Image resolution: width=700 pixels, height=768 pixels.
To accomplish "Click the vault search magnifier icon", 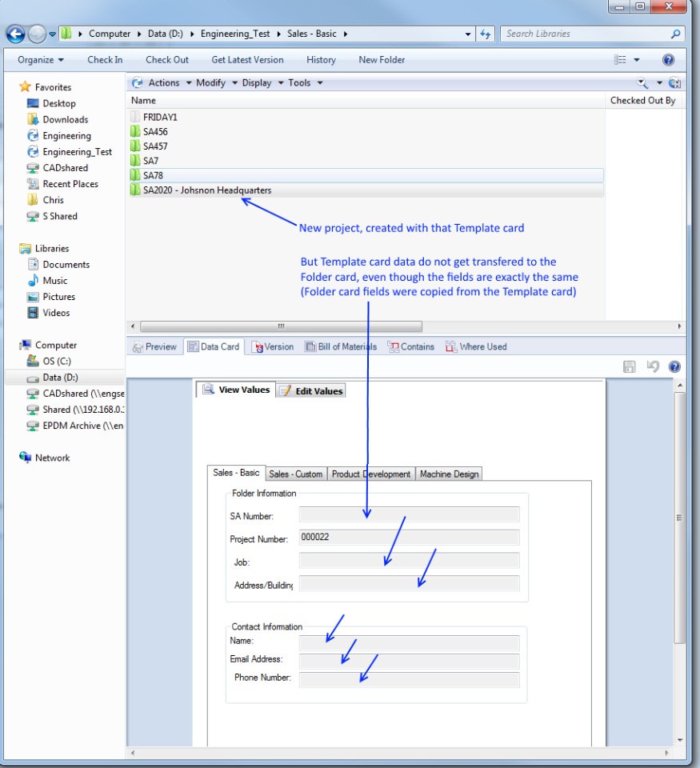I will (x=642, y=82).
